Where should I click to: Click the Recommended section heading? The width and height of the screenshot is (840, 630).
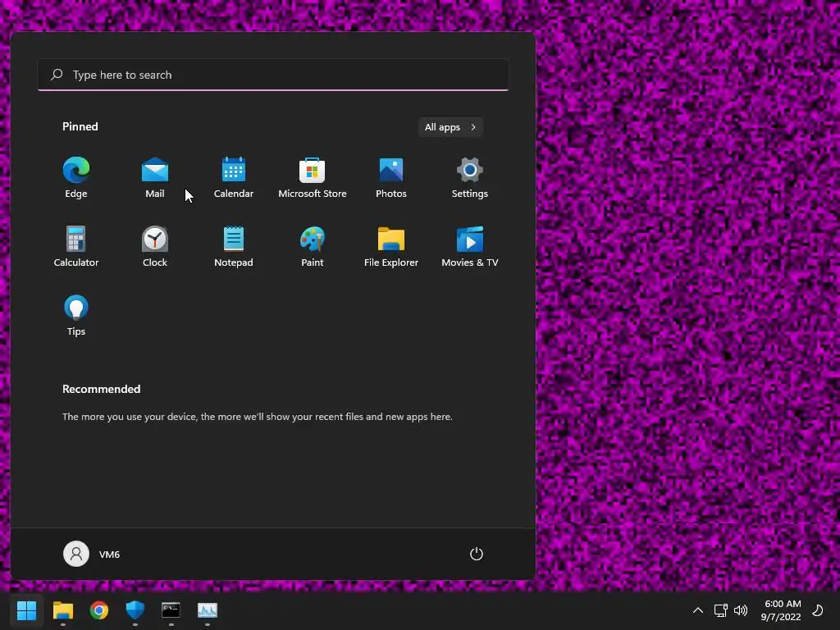[101, 389]
